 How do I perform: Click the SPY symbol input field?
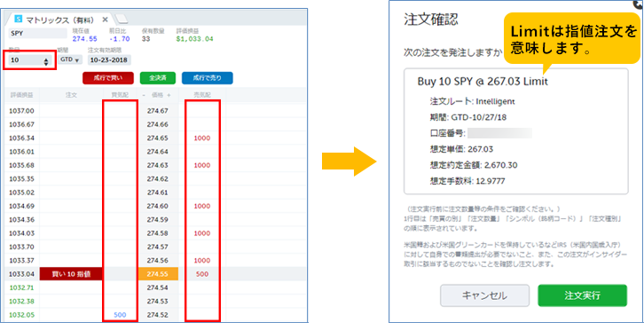click(x=37, y=34)
